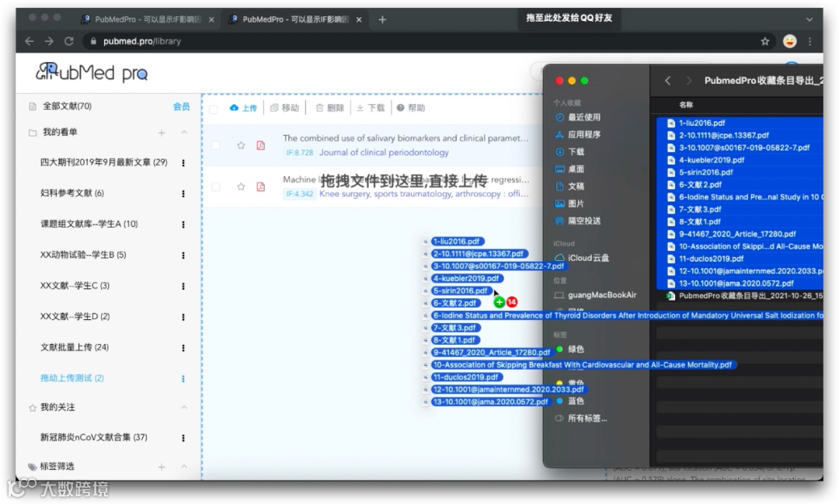Screen dimensions: 839x504
Task: Sort Finder list by 名称 column header
Action: point(686,105)
